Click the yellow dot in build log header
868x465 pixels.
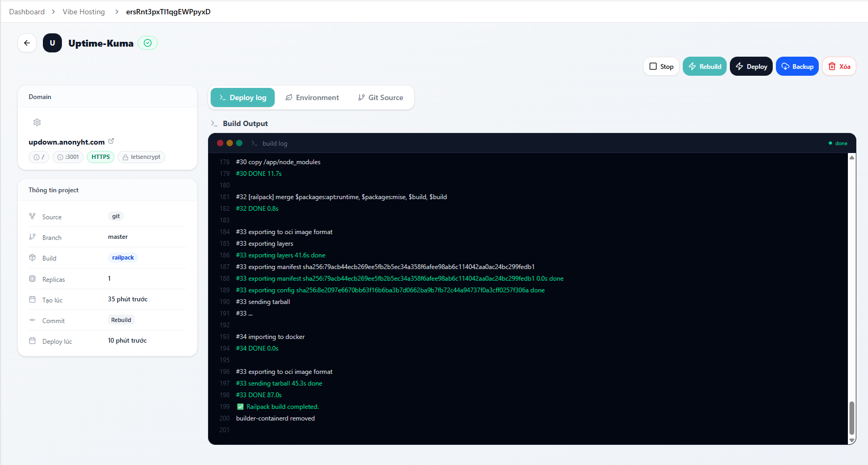point(230,143)
